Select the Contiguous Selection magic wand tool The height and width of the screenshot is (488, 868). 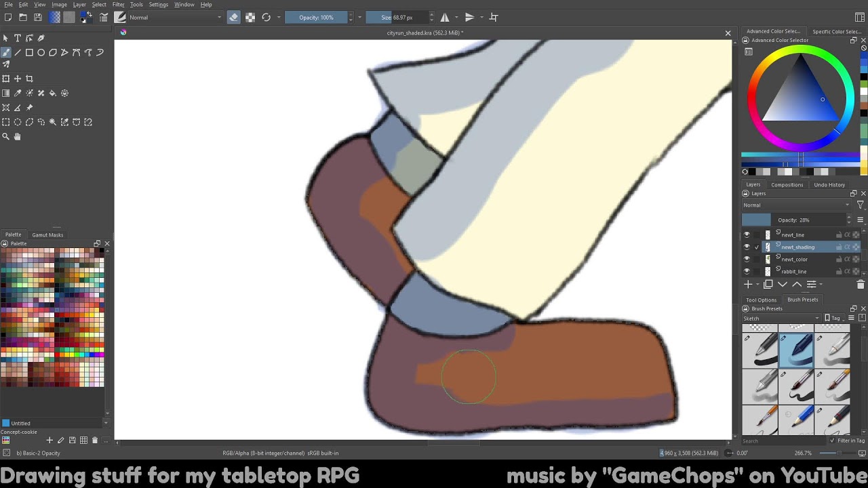click(x=53, y=122)
